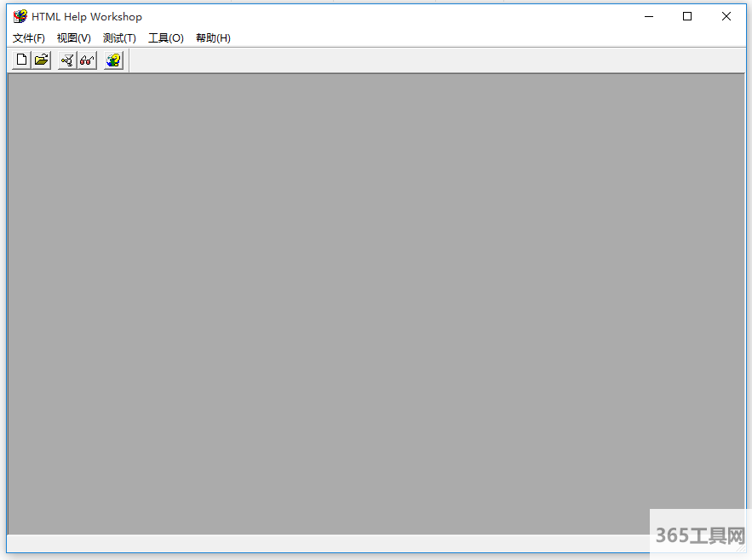Expand the 工具(O) menu
The image size is (752, 560).
pos(166,38)
